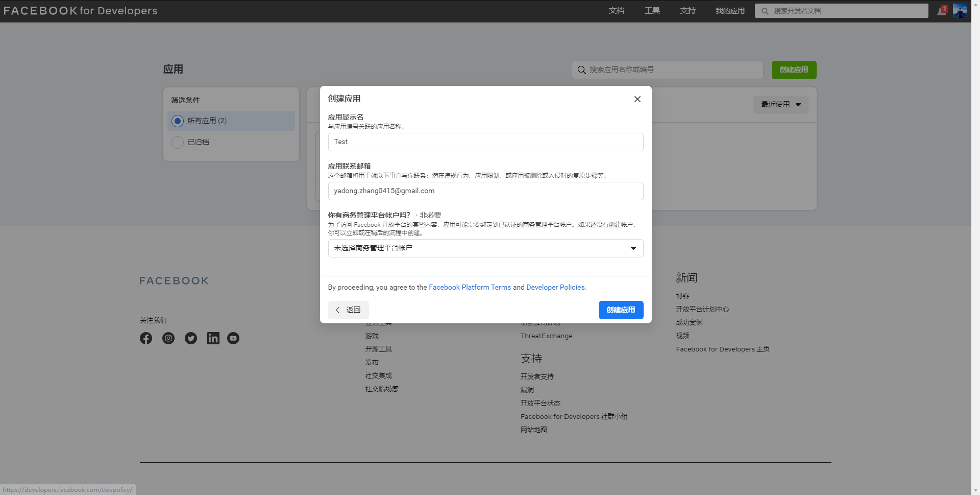Open the 最近使用 sort dropdown
980x495 pixels.
[780, 105]
